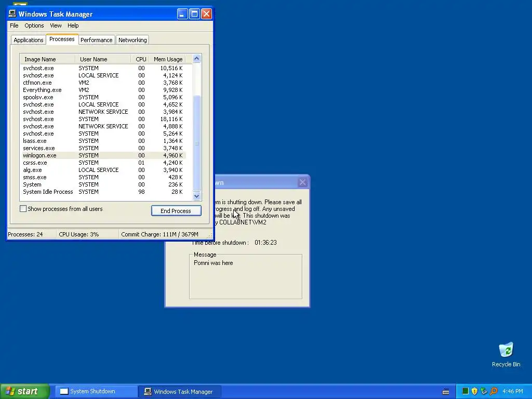Select the services.exe process row
Image resolution: width=532 pixels, height=399 pixels.
point(103,148)
